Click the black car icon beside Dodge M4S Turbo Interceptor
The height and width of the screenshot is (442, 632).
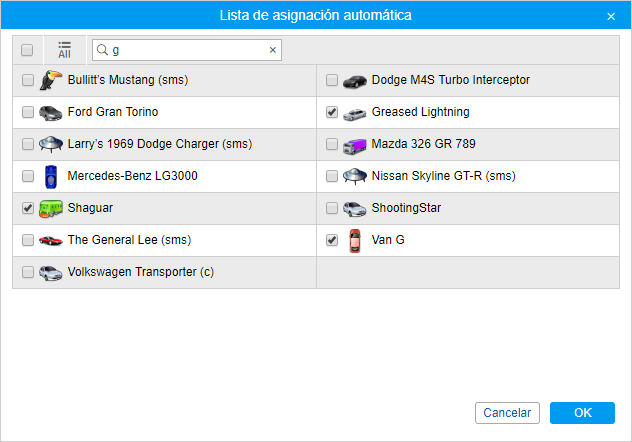pos(355,80)
